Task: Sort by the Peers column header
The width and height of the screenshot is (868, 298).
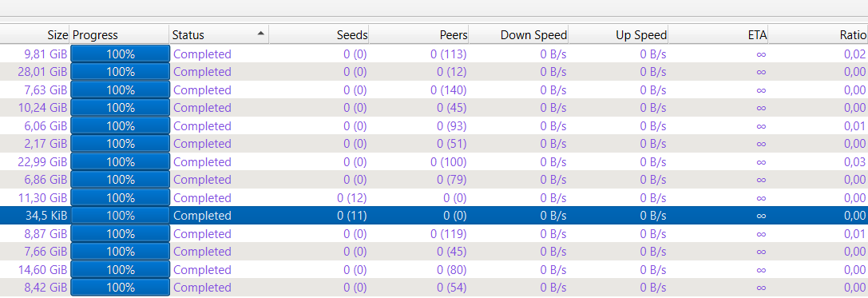Action: (x=418, y=35)
